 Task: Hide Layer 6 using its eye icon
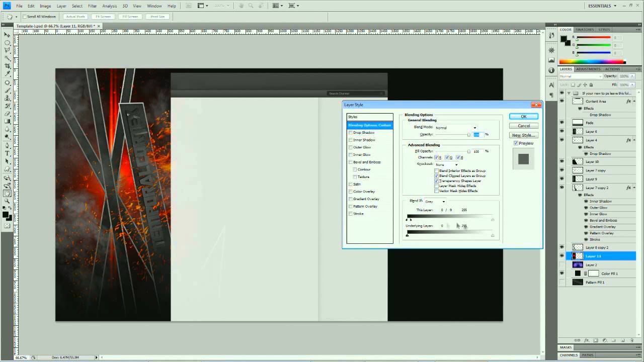pos(562,131)
